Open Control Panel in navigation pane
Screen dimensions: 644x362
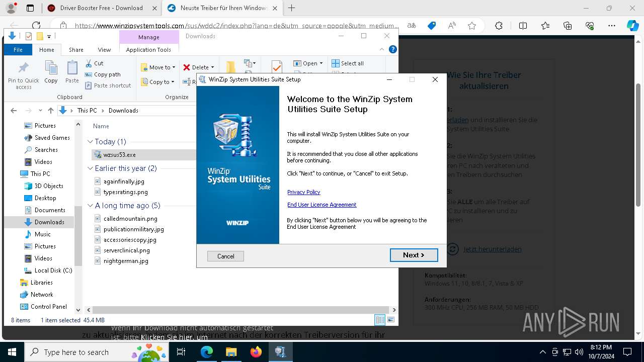click(x=48, y=307)
